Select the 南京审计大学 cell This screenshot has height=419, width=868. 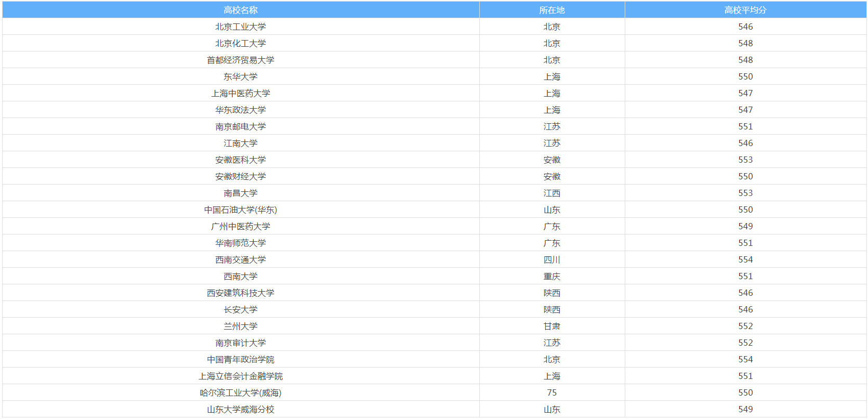tap(241, 343)
